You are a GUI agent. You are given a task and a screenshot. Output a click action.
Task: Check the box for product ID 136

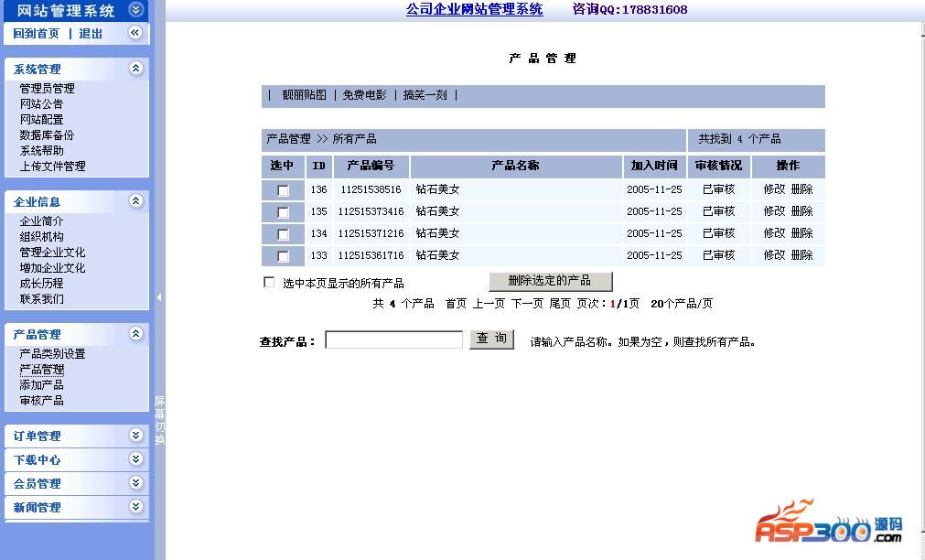[283, 190]
